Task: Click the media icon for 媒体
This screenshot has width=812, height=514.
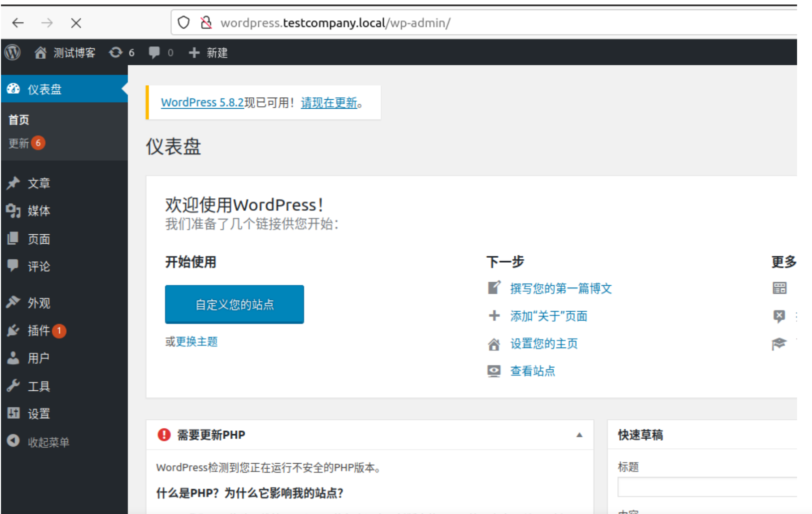Action: [13, 210]
